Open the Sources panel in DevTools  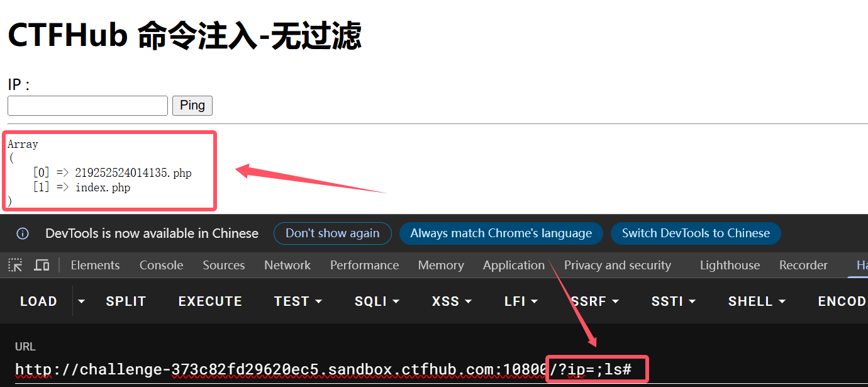(x=223, y=265)
